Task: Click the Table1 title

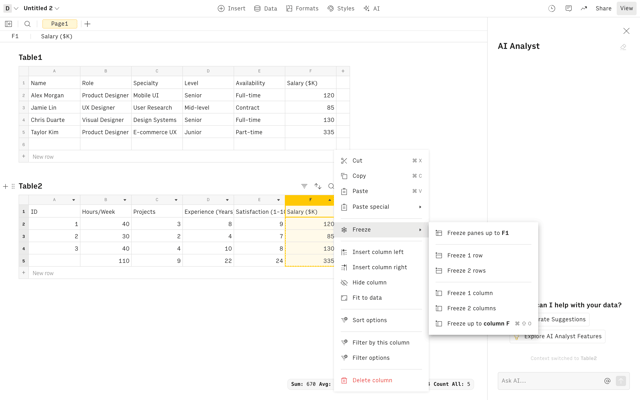Action: pyautogui.click(x=30, y=58)
